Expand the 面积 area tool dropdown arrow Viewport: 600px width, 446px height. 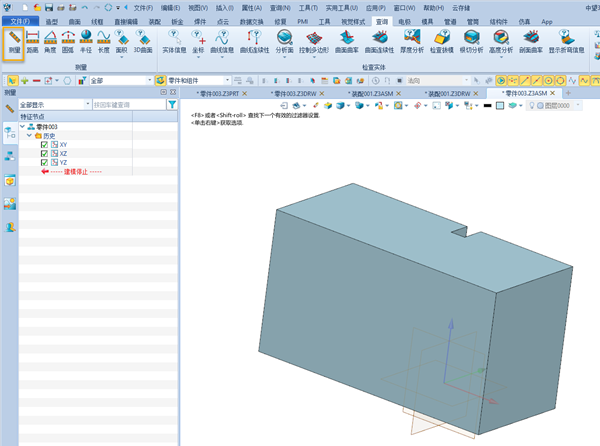(x=121, y=57)
